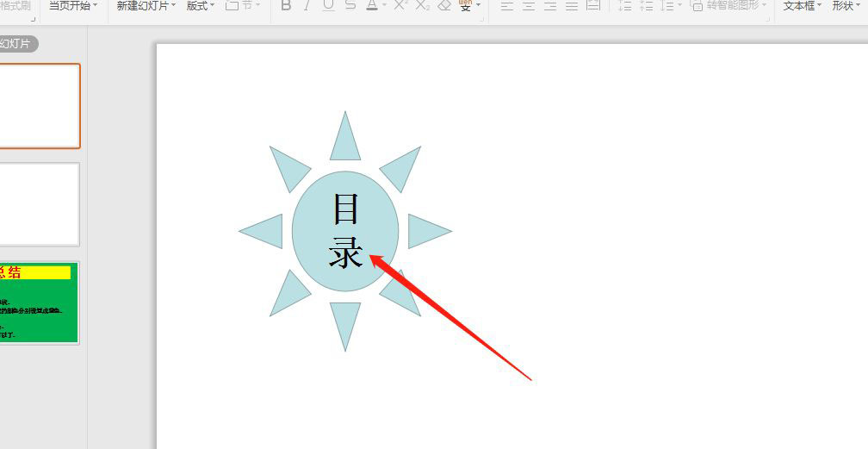This screenshot has height=449, width=868.
Task: Click the first line spacing icon
Action: tap(625, 5)
